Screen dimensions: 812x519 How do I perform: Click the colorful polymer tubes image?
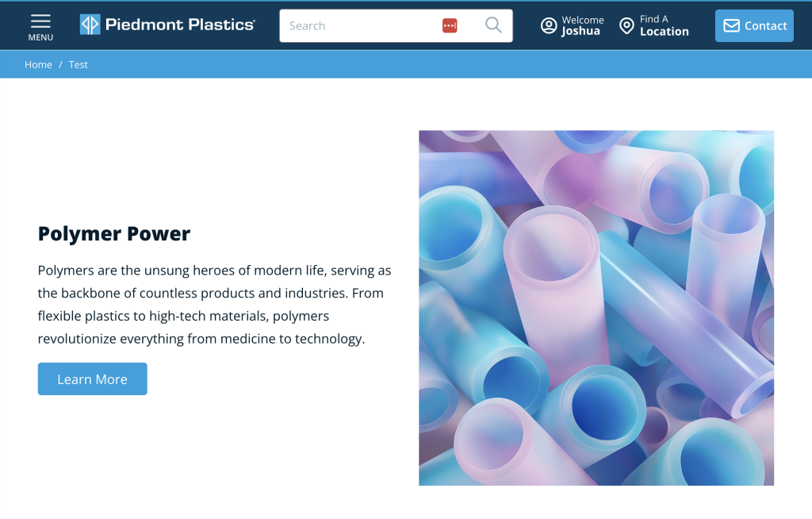click(596, 308)
